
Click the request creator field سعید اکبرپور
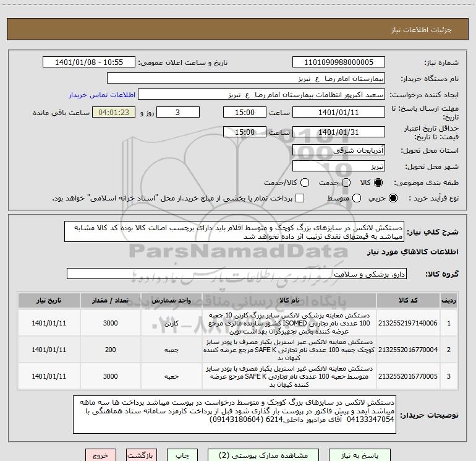pyautogui.click(x=261, y=95)
